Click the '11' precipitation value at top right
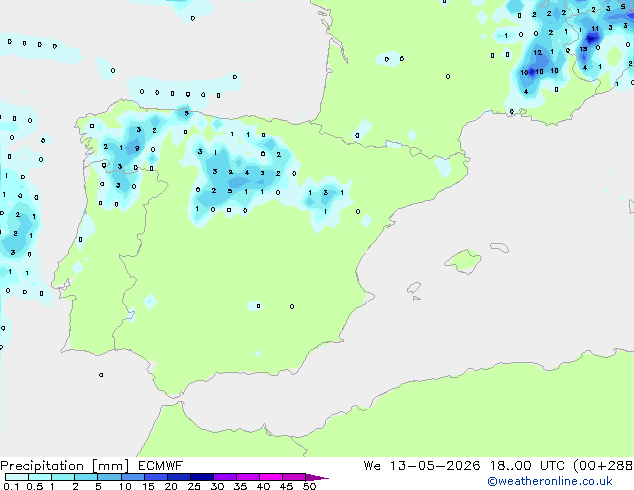This screenshot has height=490, width=634. tap(595, 28)
